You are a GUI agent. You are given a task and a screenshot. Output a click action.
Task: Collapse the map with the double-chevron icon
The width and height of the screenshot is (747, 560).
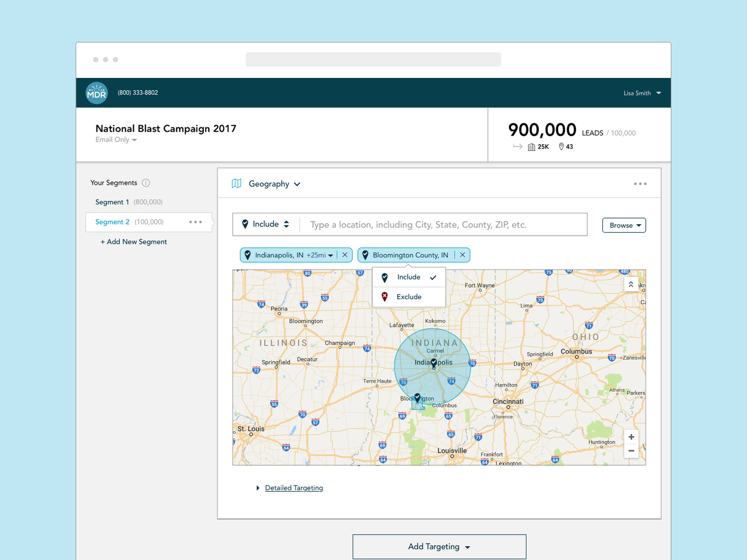click(x=630, y=284)
